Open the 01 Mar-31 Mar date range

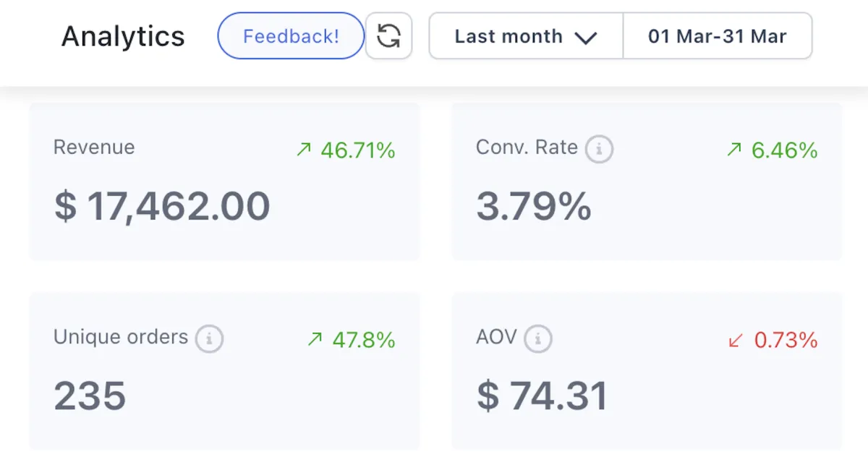coord(717,36)
